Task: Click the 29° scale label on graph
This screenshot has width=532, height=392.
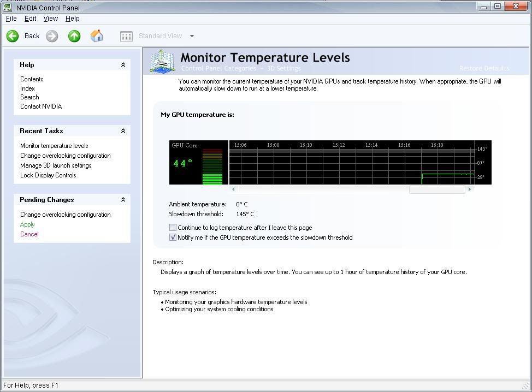Action: click(481, 177)
